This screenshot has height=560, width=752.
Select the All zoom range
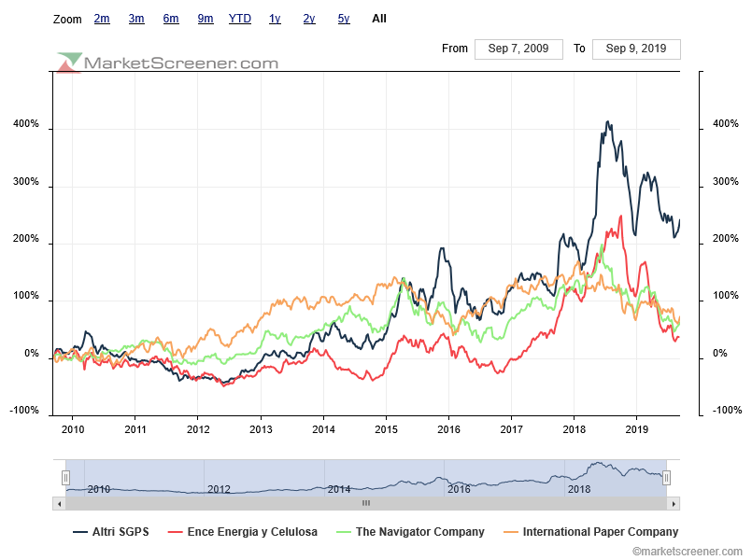(x=379, y=19)
